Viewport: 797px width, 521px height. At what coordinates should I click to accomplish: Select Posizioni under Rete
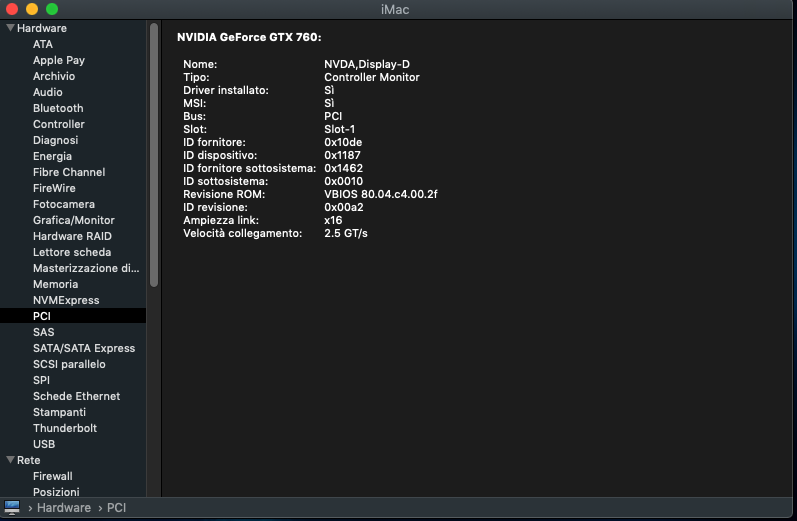click(x=56, y=492)
